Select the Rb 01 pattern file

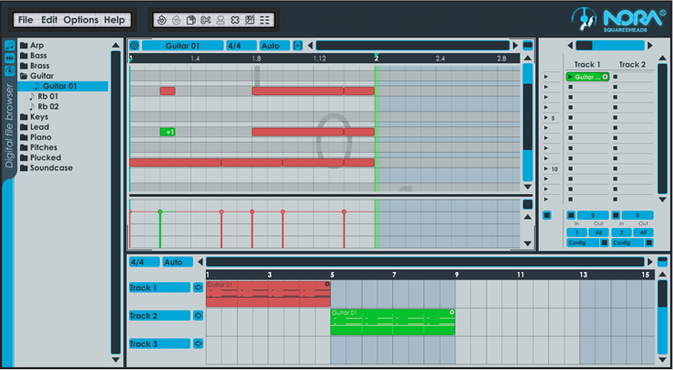tap(43, 96)
